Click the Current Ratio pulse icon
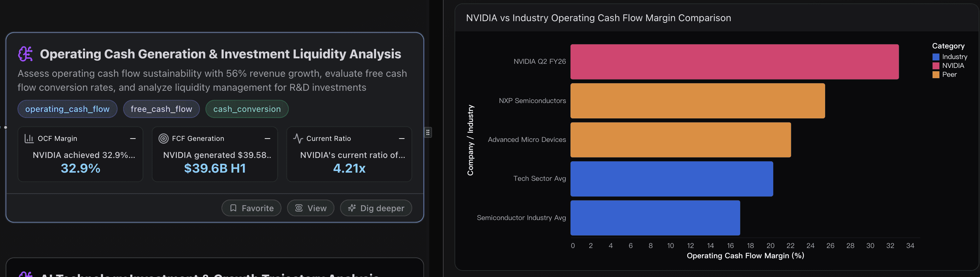Viewport: 980px width, 277px height. 298,138
